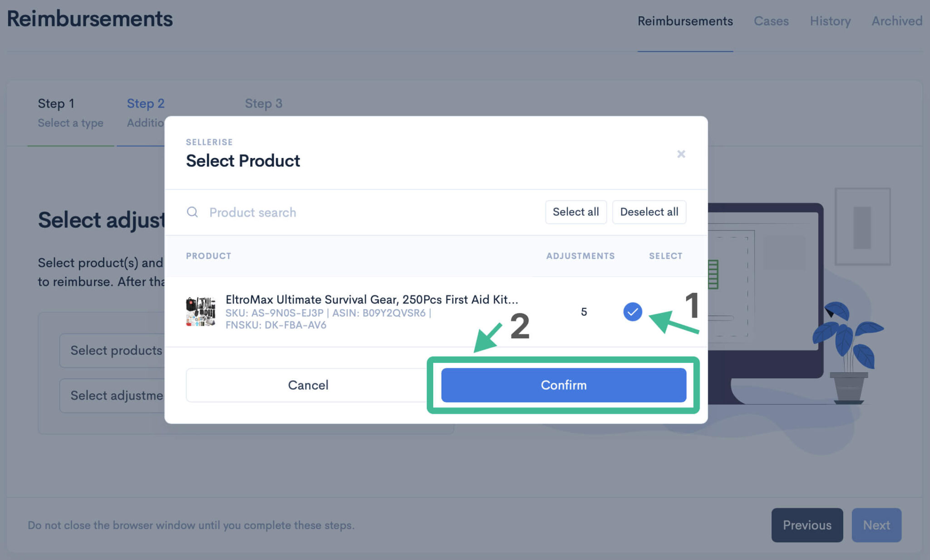This screenshot has height=560, width=930.
Task: Confirm the product selection
Action: 563,385
